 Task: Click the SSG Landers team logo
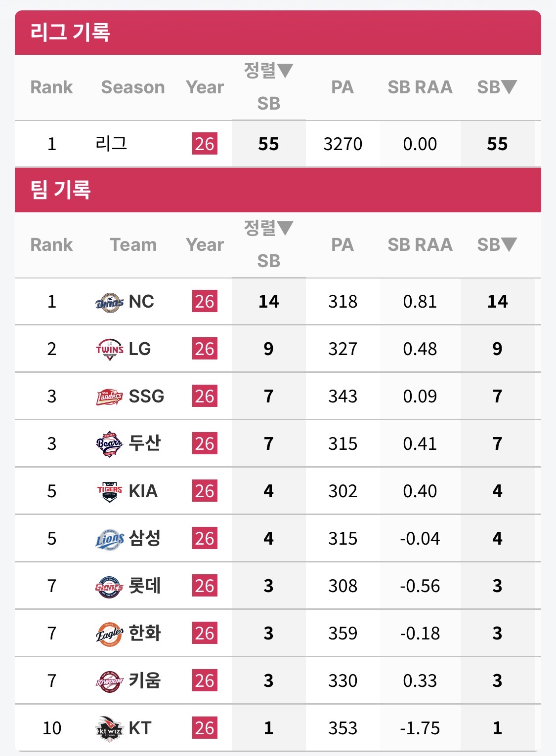click(x=109, y=397)
